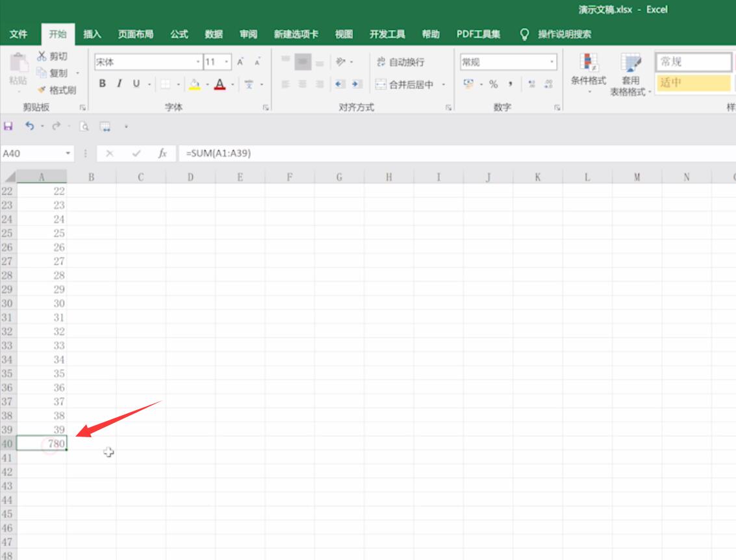Expand the Name Box dropdown arrow
The image size is (736, 560).
pyautogui.click(x=68, y=153)
